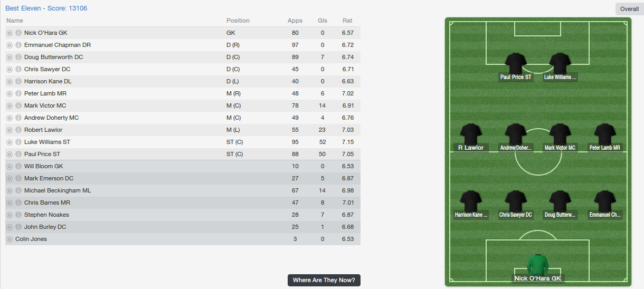Open the Overall view dropdown
Screen dimensions: 644x289
[629, 9]
